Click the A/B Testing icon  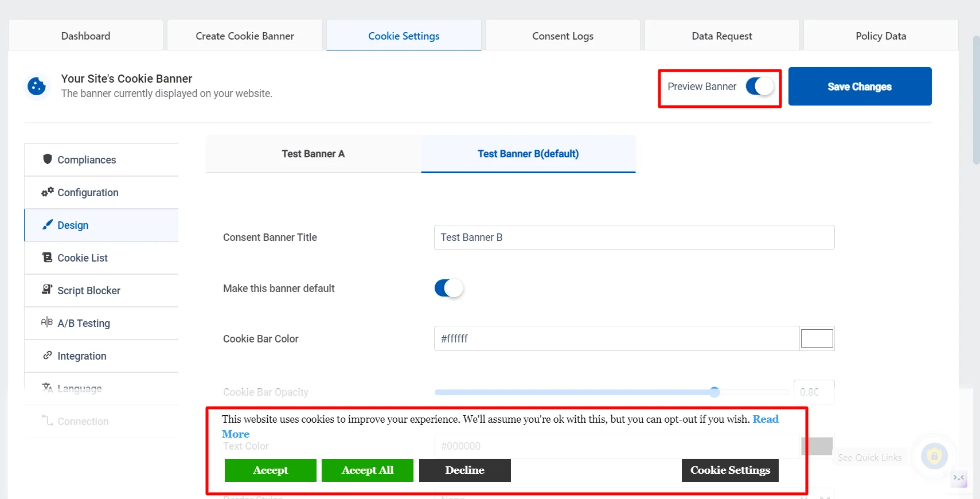pyautogui.click(x=47, y=322)
